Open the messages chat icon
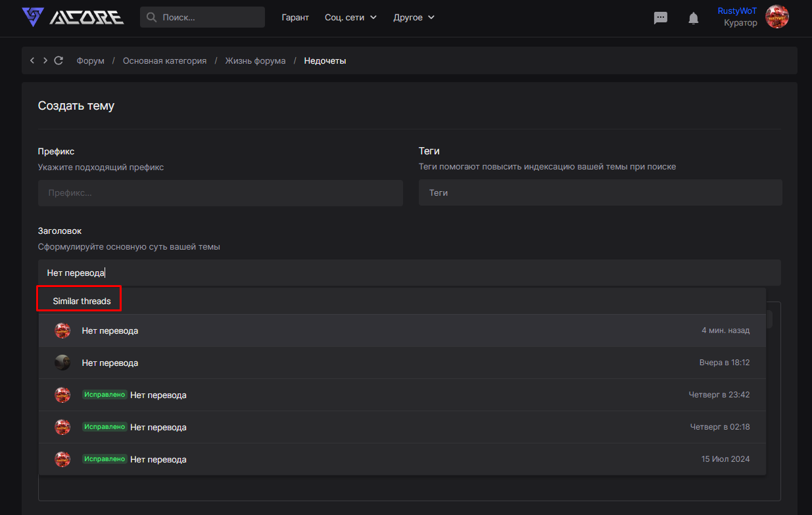This screenshot has height=515, width=812. point(660,18)
